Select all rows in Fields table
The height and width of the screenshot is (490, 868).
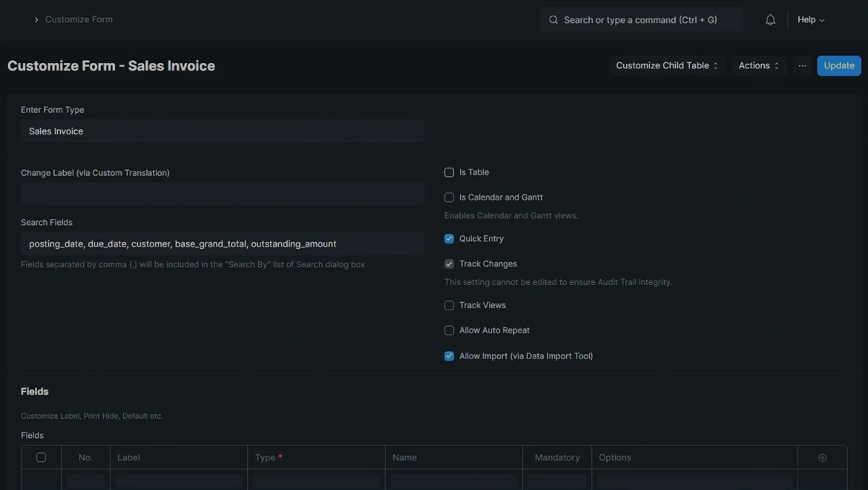[x=41, y=457]
